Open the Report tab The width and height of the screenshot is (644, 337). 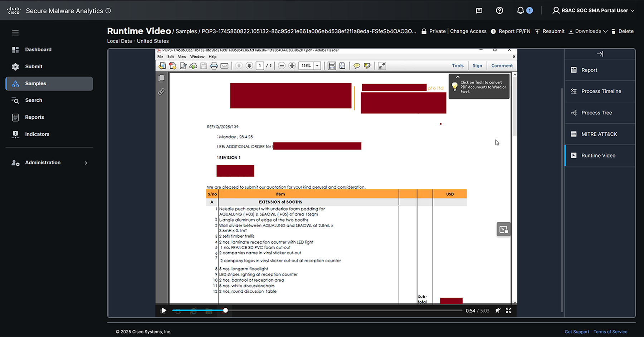(600, 70)
